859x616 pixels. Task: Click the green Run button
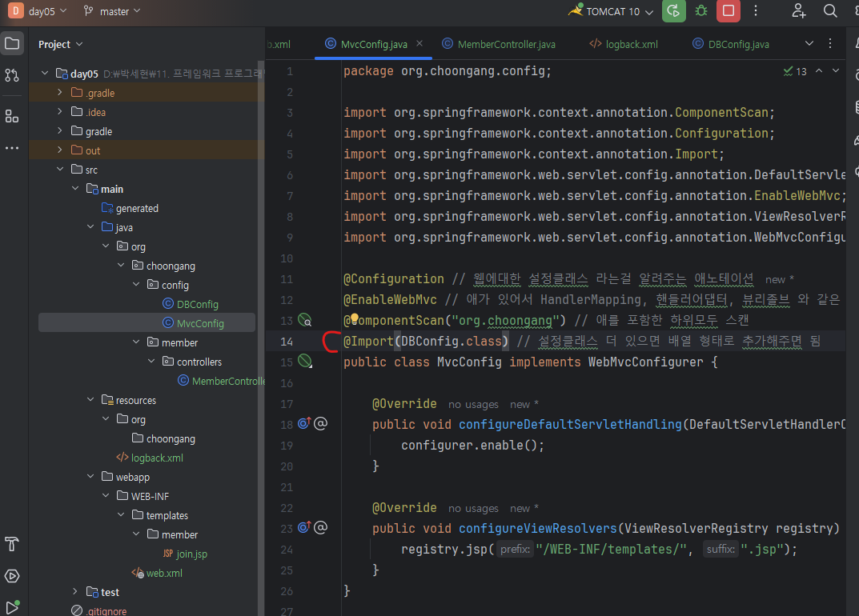click(674, 11)
